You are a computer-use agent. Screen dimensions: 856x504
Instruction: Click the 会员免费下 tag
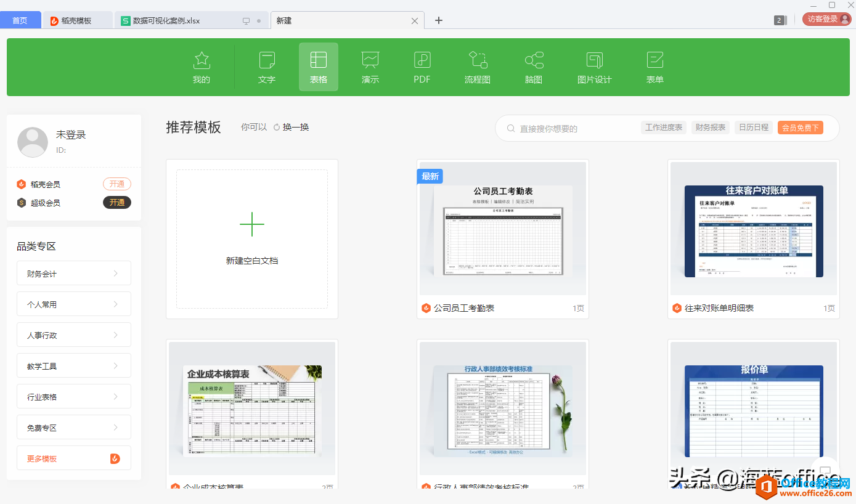801,128
